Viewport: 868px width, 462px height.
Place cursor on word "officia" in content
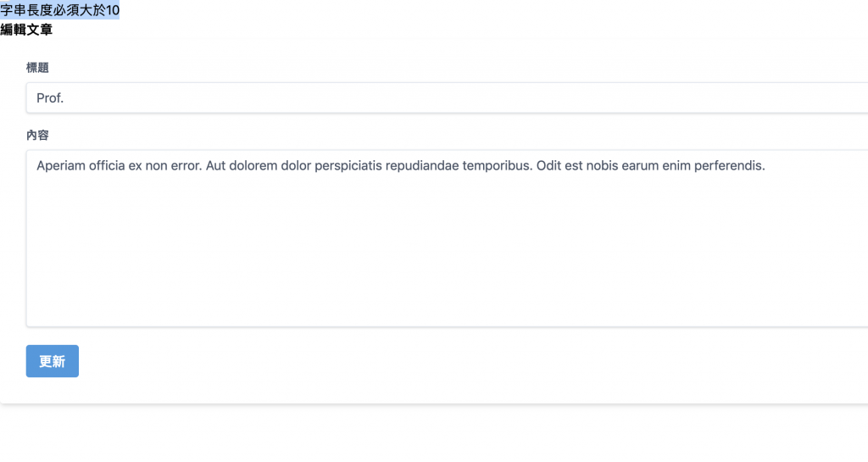(x=107, y=165)
